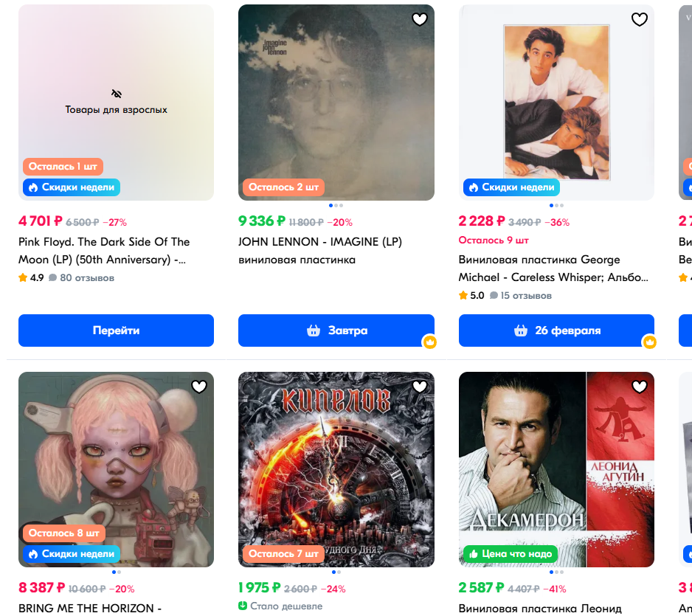Viewport: 692px width, 616px height.
Task: Click the crown badge under John Lennon card
Action: pos(429,342)
